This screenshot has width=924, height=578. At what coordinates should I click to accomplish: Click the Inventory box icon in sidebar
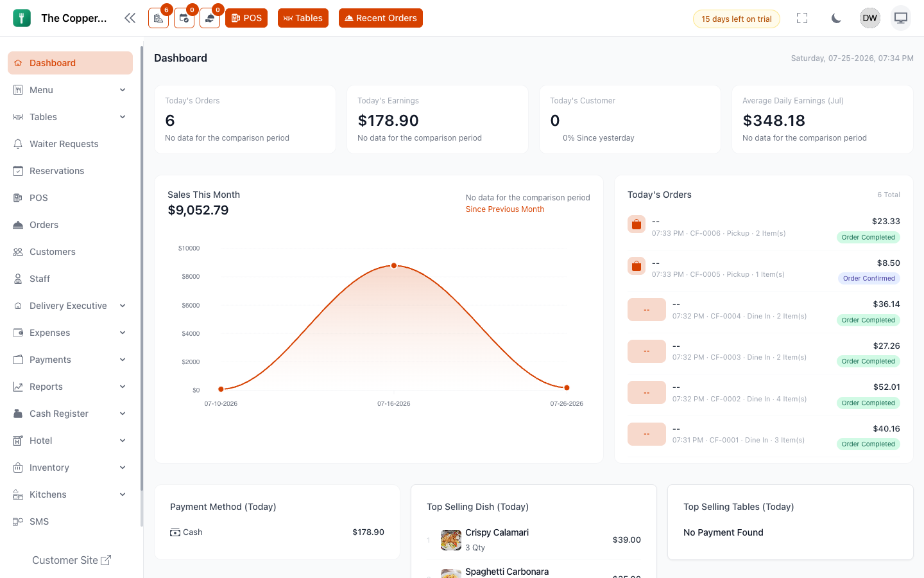point(18,468)
